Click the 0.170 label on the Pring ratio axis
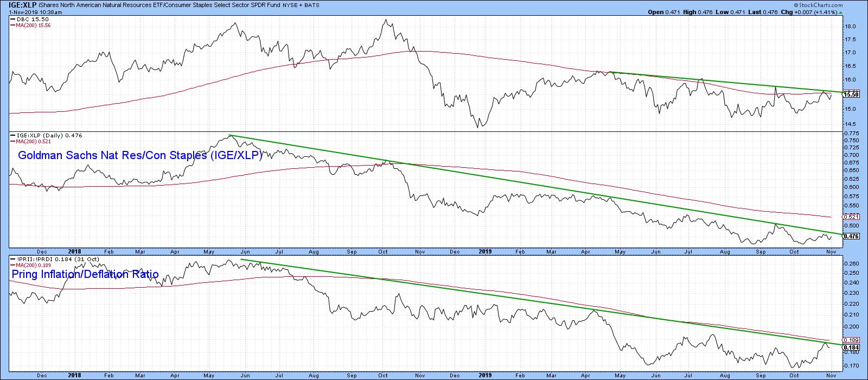The width and height of the screenshot is (868, 380). tap(852, 365)
